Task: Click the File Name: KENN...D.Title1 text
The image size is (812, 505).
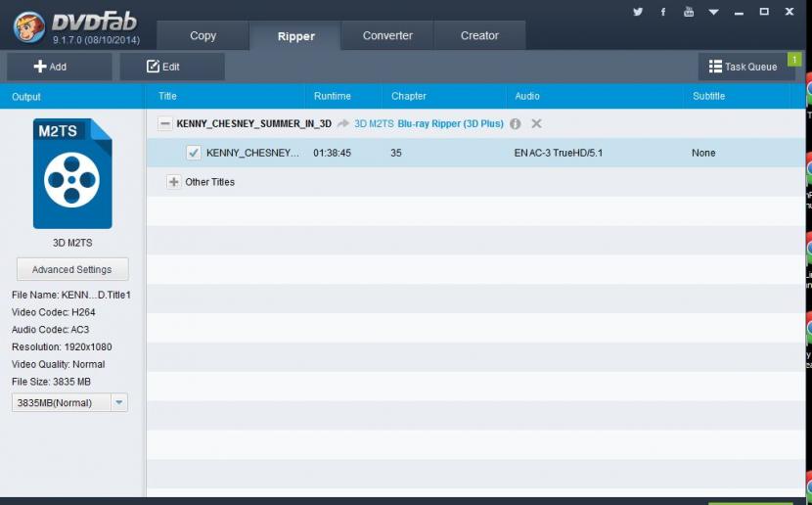Action: pos(71,295)
